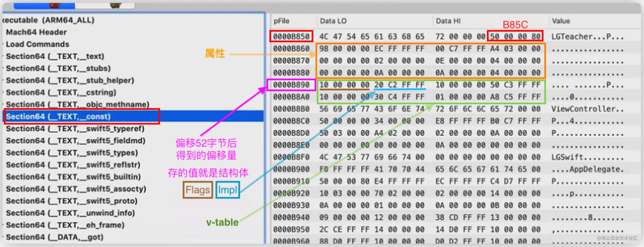Screen dimensions: 644x247
Task: Open Section64 (__TEXT,__swift5_fieldmd) in the sidebar
Action: pyautogui.click(x=75, y=141)
